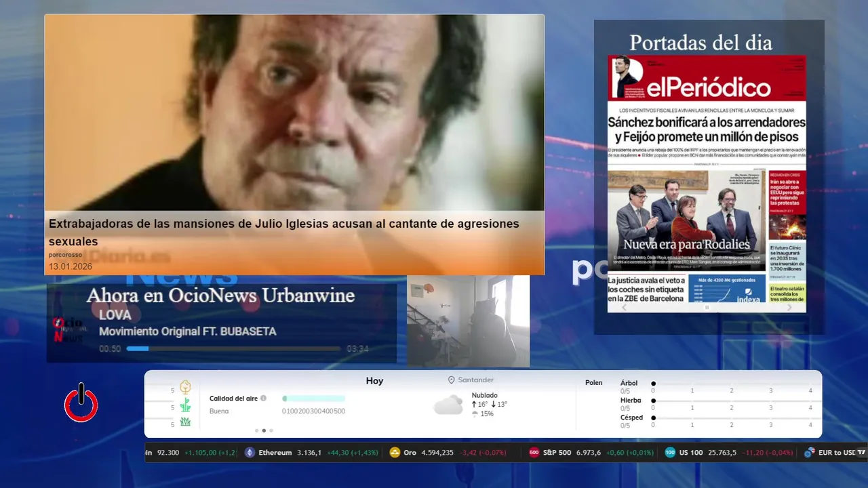Click the 03:34 total duration
This screenshot has width=868, height=488.
pyautogui.click(x=357, y=349)
